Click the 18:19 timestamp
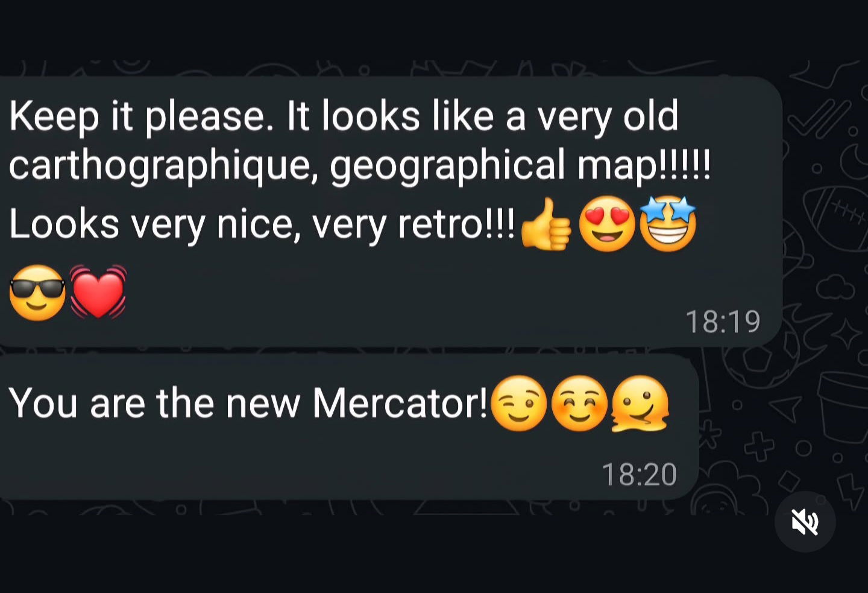The image size is (868, 593). point(723,322)
